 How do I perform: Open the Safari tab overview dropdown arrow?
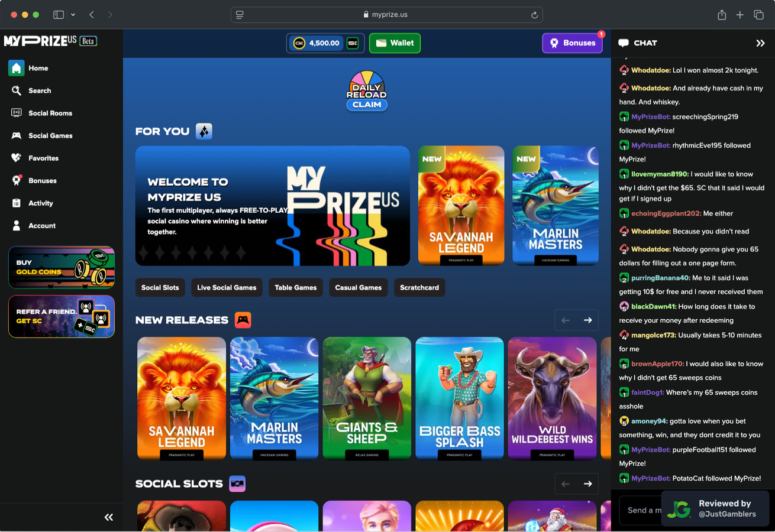[73, 15]
